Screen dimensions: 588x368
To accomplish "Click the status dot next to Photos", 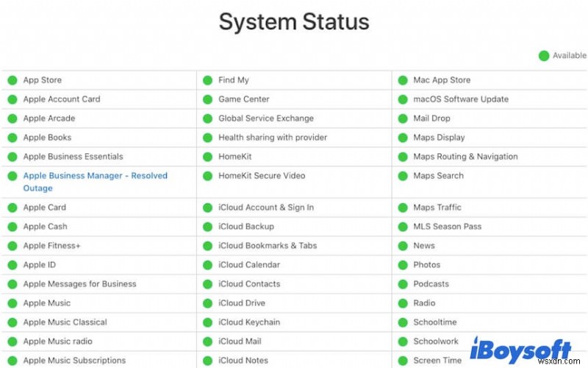I will click(x=403, y=265).
